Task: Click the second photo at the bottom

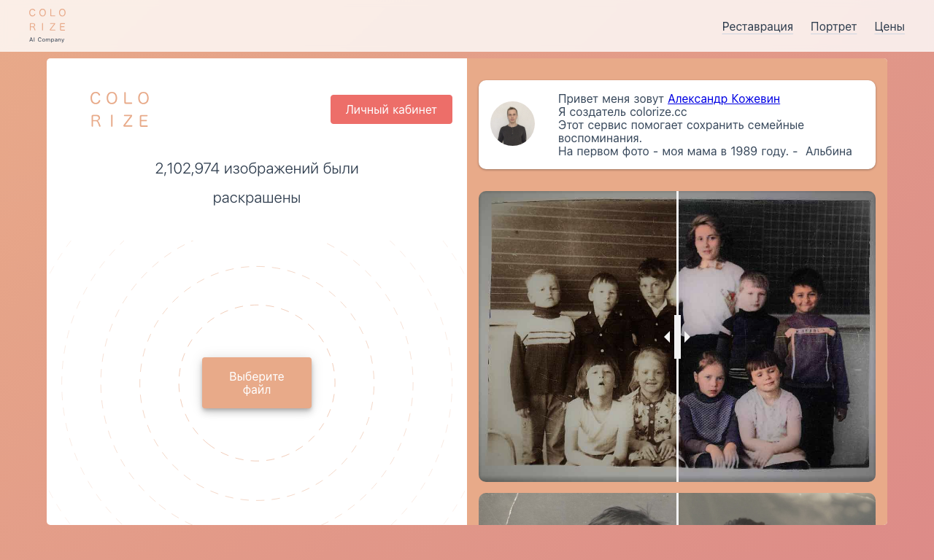Action: (677, 509)
